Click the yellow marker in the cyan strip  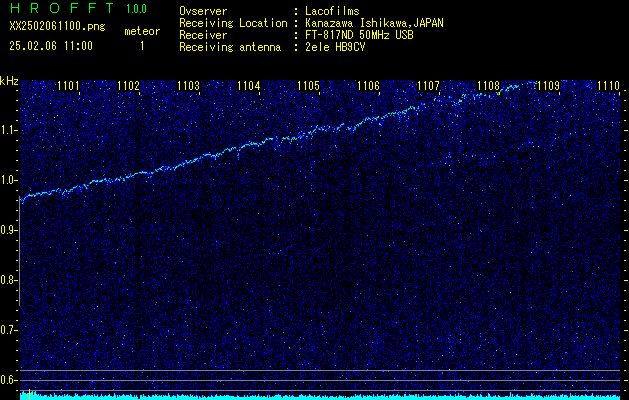[x=29, y=395]
